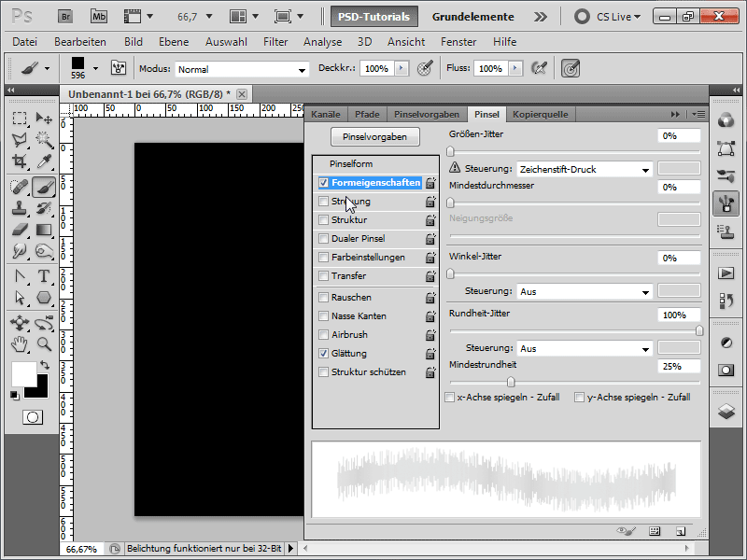Open the Fluss slider arrow
The width and height of the screenshot is (747, 560).
click(x=515, y=68)
